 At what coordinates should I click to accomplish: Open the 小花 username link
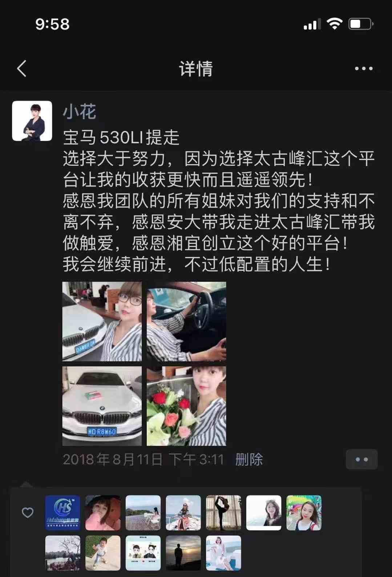(79, 111)
